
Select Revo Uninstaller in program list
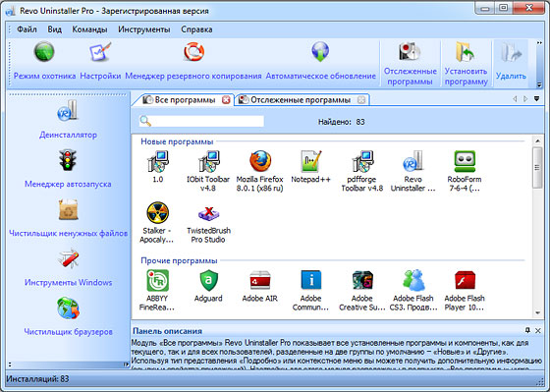tap(412, 171)
